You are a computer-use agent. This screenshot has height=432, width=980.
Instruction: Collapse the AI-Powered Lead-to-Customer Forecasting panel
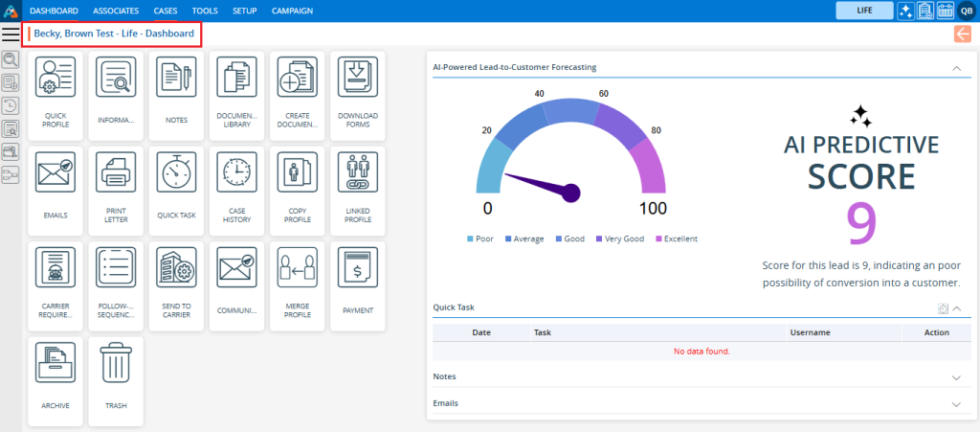tap(955, 68)
